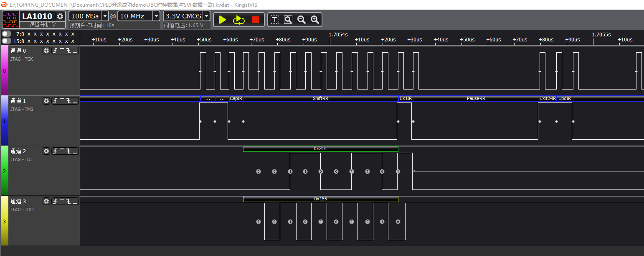Screen dimensions: 644x256
Task: Click the 通道 0 channel name label
Action: pyautogui.click(x=18, y=51)
